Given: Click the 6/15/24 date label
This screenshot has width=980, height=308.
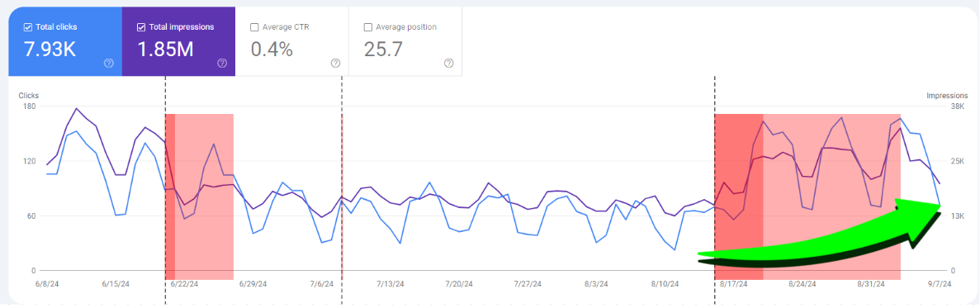Looking at the screenshot, I should (115, 283).
